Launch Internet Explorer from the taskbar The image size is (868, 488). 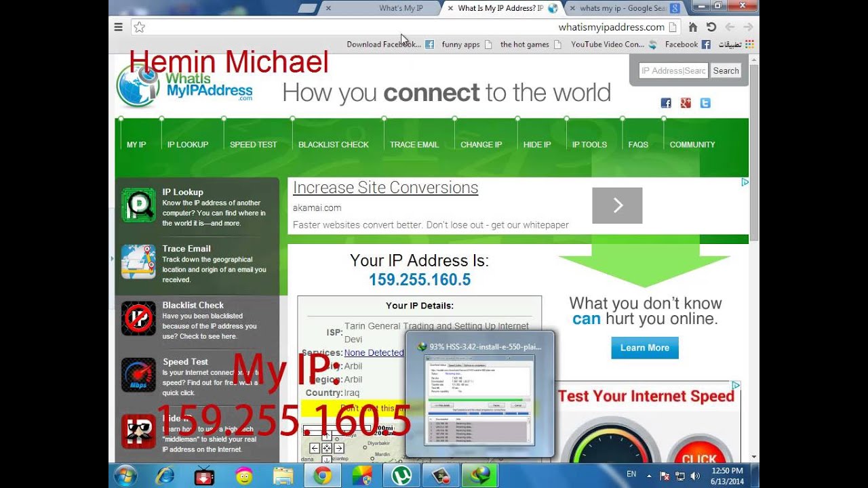165,476
